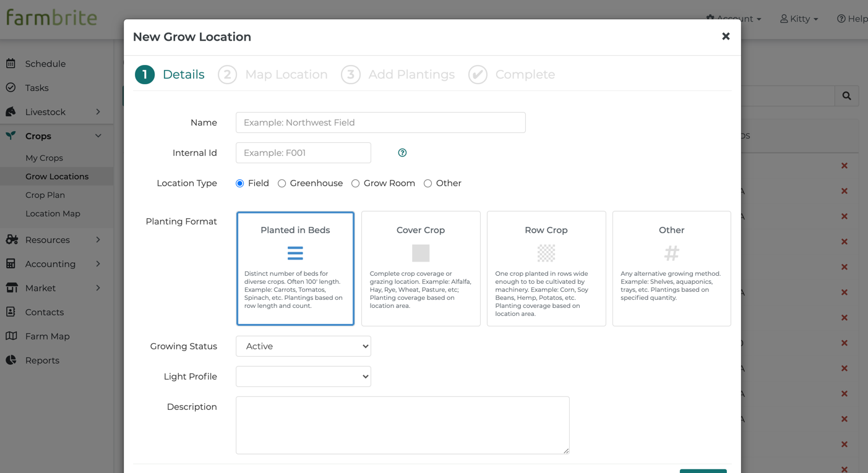Select the Field location type

(240, 184)
